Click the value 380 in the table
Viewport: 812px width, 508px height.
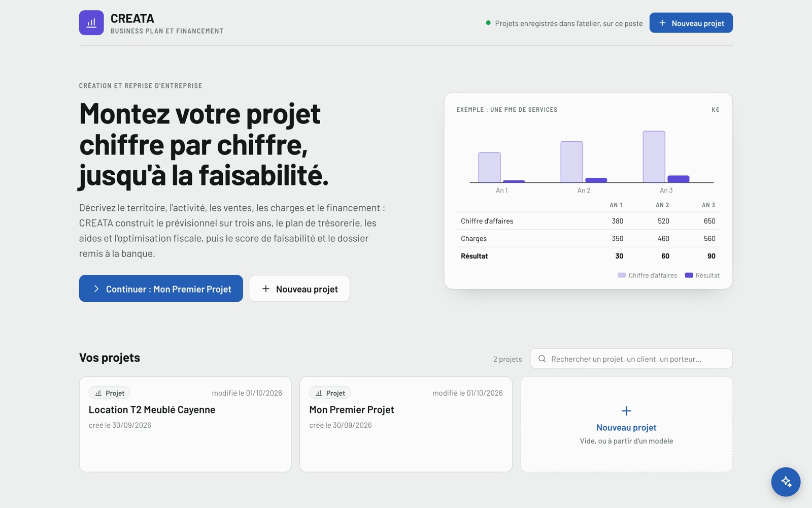pyautogui.click(x=617, y=221)
